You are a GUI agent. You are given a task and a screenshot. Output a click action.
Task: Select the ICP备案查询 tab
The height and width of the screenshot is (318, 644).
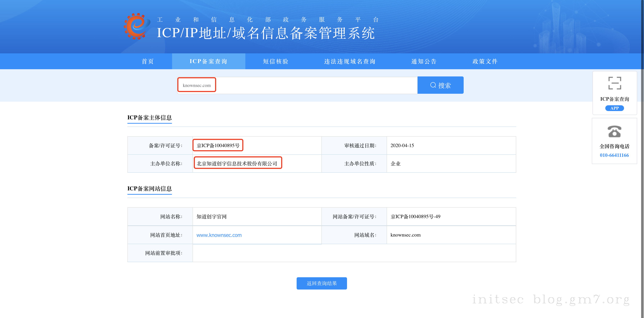point(208,61)
